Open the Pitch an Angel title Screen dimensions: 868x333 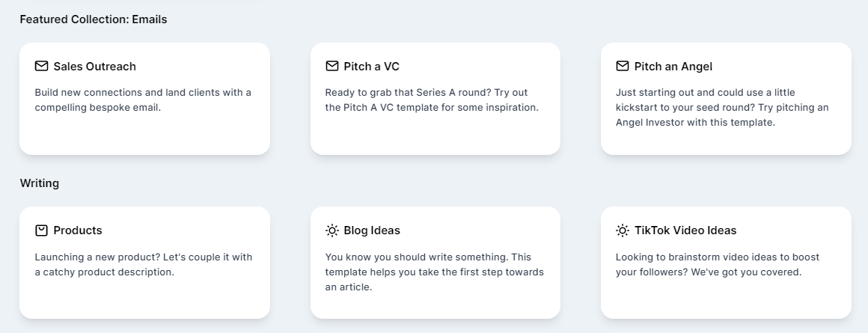673,67
